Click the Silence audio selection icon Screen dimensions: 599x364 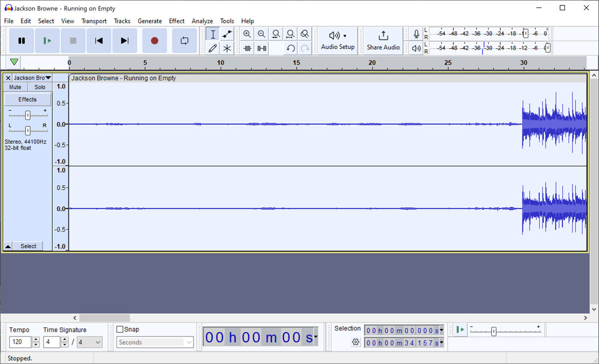[261, 48]
